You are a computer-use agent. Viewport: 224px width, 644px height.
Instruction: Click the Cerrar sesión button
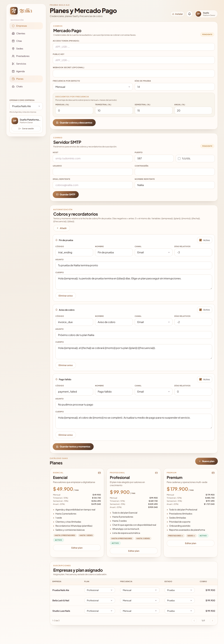(26, 128)
